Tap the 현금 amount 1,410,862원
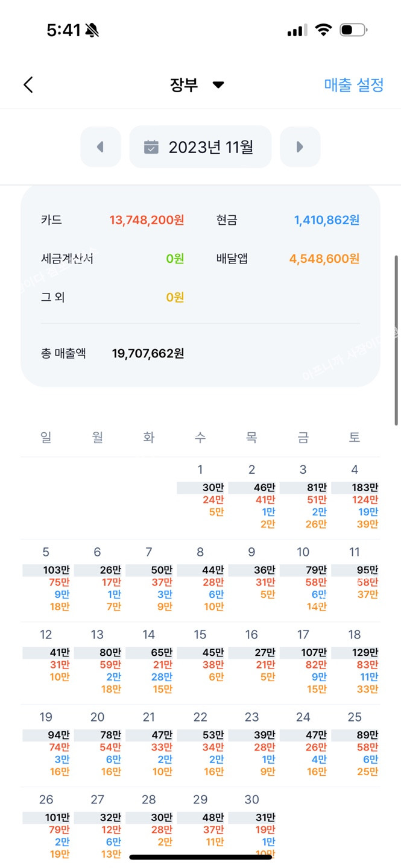Image resolution: width=401 pixels, height=868 pixels. point(327,220)
